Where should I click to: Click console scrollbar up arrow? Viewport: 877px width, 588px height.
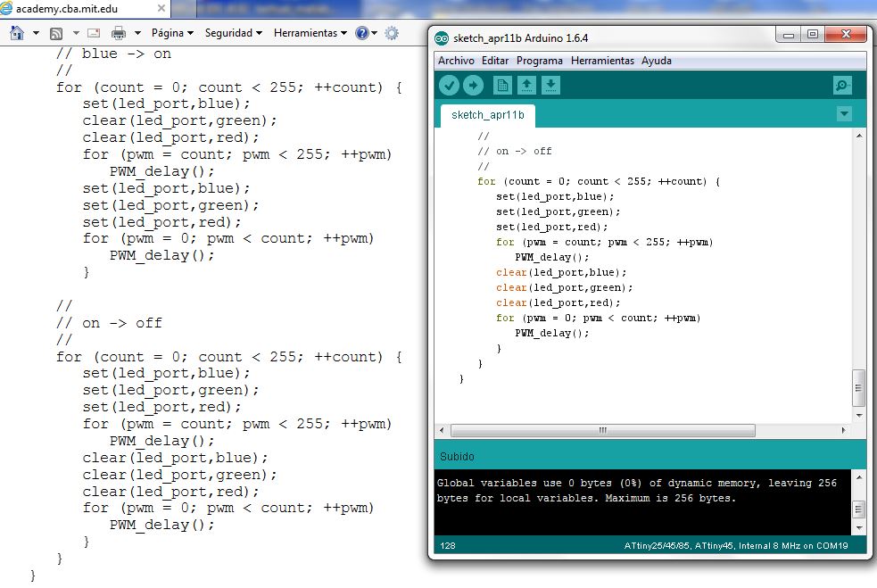coord(859,477)
